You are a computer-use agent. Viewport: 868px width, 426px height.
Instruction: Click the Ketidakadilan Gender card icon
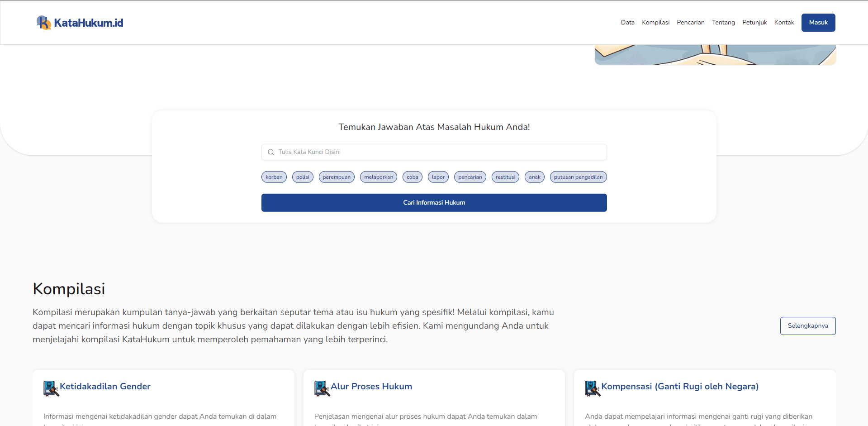[x=51, y=388]
